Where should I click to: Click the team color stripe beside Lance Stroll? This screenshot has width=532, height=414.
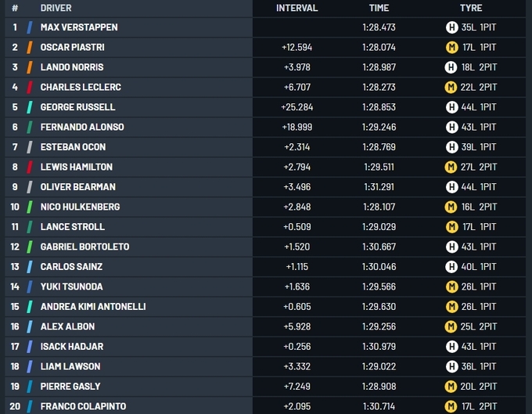point(30,227)
